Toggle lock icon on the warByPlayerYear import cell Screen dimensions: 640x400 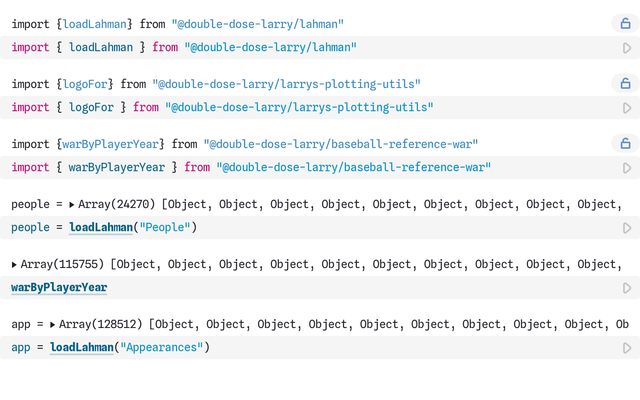(x=625, y=144)
